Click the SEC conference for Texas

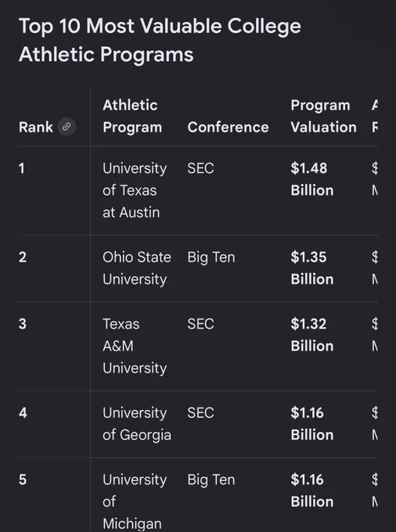(x=200, y=168)
